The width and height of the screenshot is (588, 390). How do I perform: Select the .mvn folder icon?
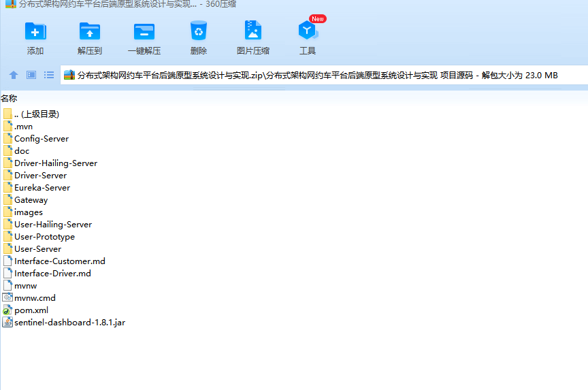(7, 126)
